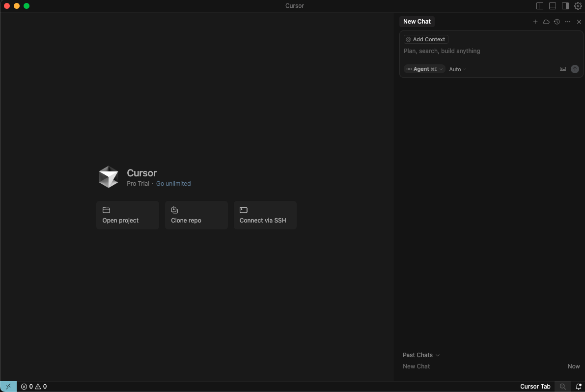Click the green maximize window button
585x392 pixels.
(x=27, y=6)
